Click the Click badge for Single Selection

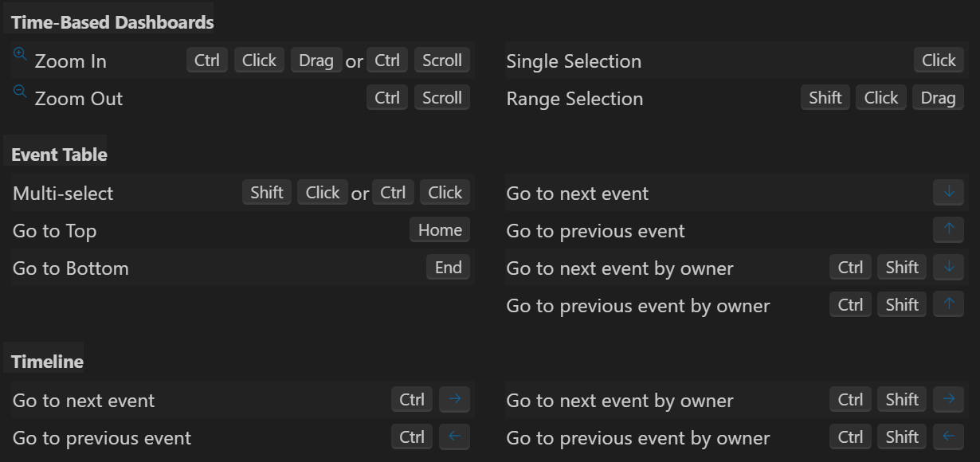939,61
